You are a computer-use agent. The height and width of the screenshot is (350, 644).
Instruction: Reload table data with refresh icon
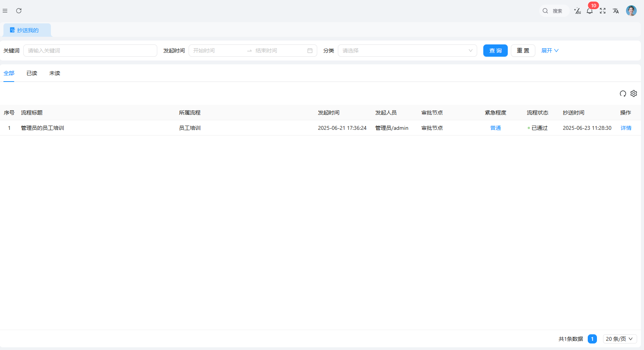pos(623,93)
